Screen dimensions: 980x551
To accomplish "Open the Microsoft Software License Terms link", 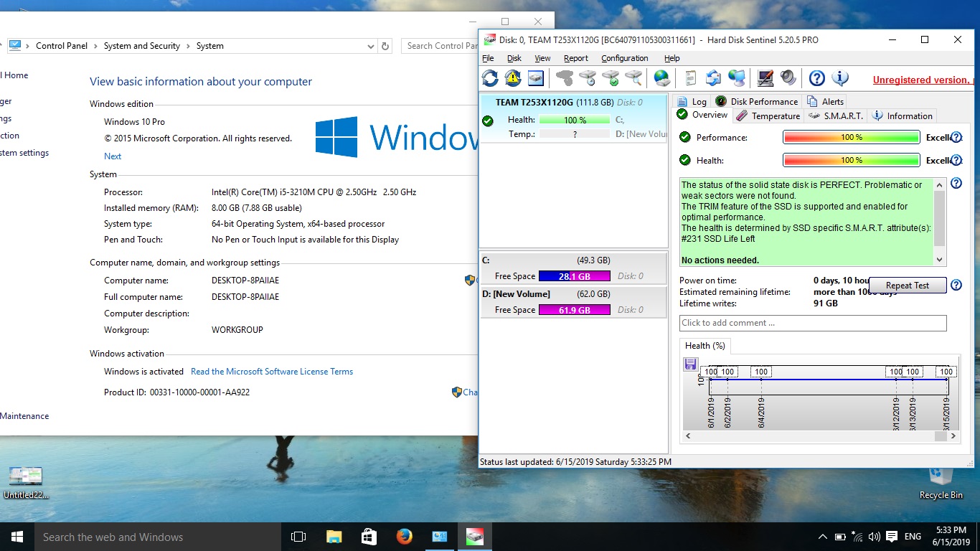I will [x=272, y=372].
